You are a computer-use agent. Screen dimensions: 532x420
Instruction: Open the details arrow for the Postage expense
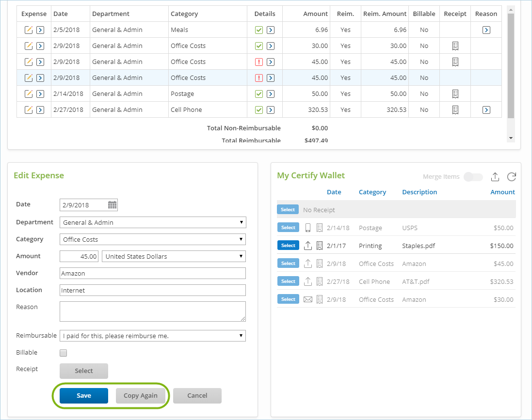[x=271, y=93]
